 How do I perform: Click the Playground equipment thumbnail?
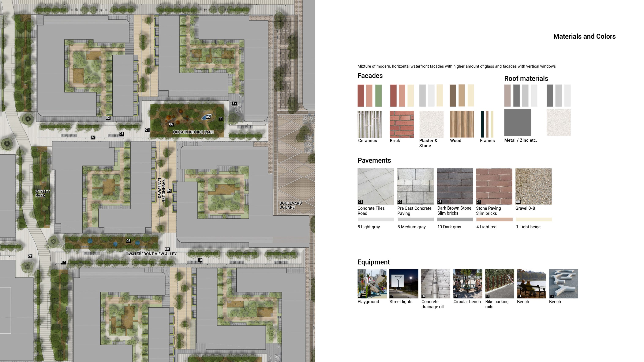click(x=372, y=283)
